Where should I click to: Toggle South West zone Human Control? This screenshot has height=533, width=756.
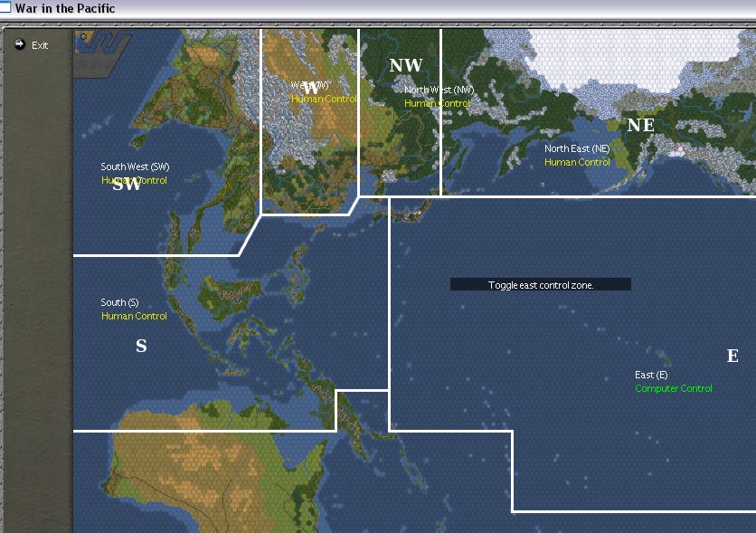click(134, 180)
